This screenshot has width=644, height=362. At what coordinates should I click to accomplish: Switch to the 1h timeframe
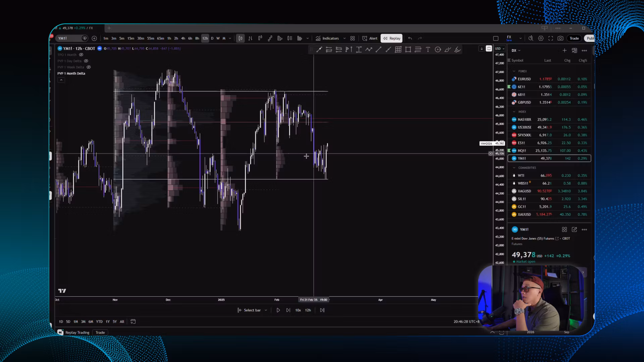coord(169,38)
